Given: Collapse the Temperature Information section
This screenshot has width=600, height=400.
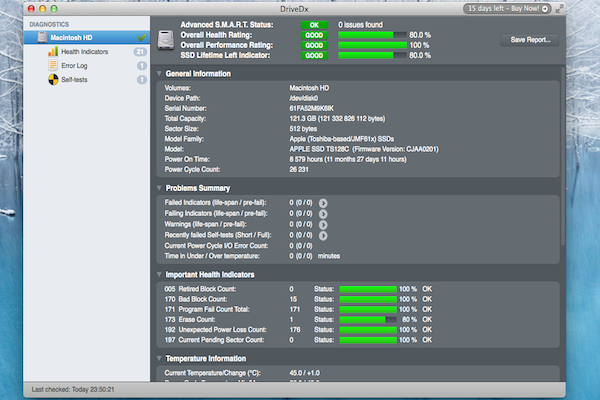Looking at the screenshot, I should pyautogui.click(x=159, y=358).
